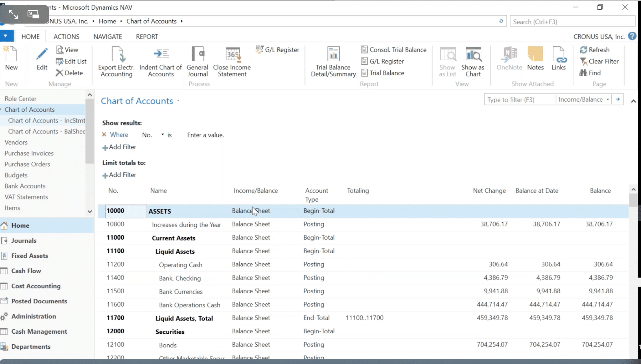Image resolution: width=641 pixels, height=364 pixels.
Task: Open G/L Register in Process group
Action: pyautogui.click(x=278, y=50)
